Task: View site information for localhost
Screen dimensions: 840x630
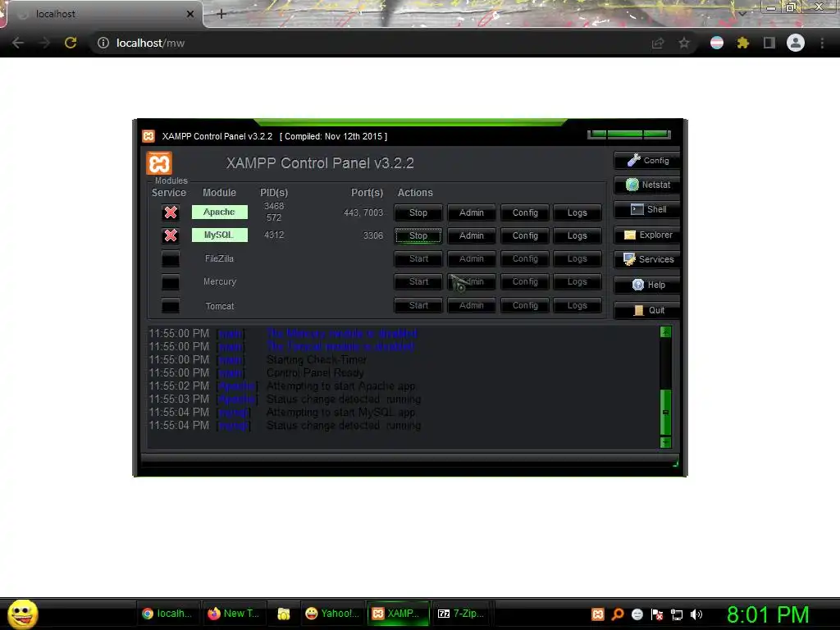Action: click(x=103, y=43)
